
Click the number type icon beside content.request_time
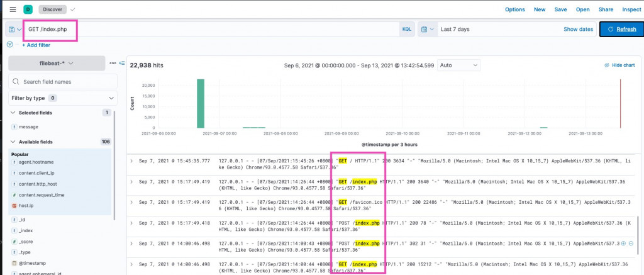click(15, 195)
